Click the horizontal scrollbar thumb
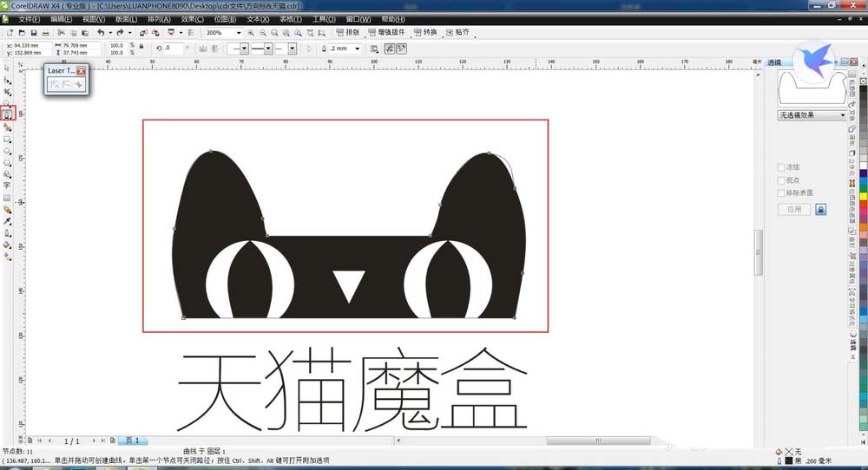 (x=598, y=441)
